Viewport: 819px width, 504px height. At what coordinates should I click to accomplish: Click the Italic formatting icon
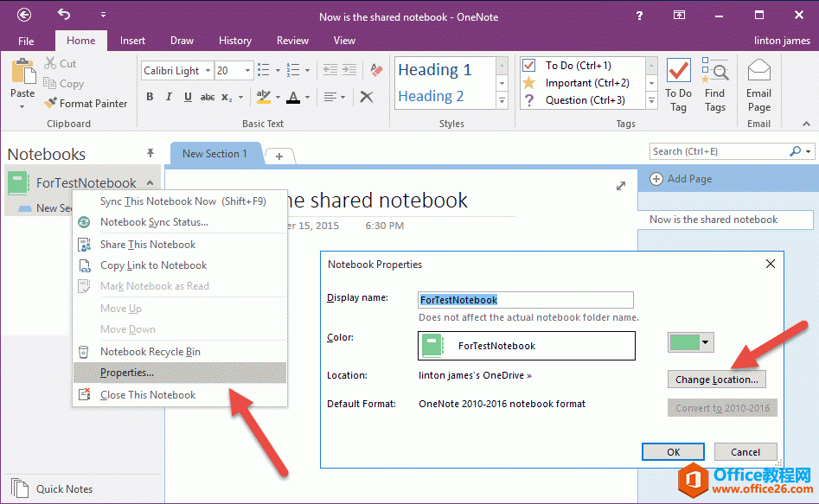[x=168, y=97]
